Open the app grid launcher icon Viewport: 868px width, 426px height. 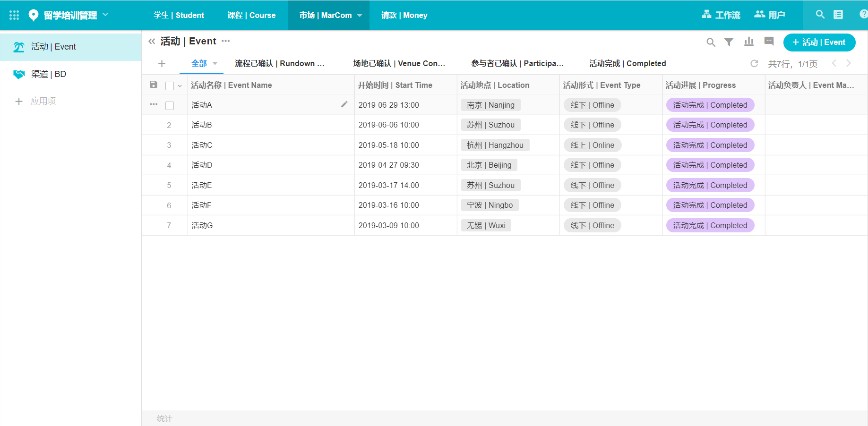[x=14, y=15]
